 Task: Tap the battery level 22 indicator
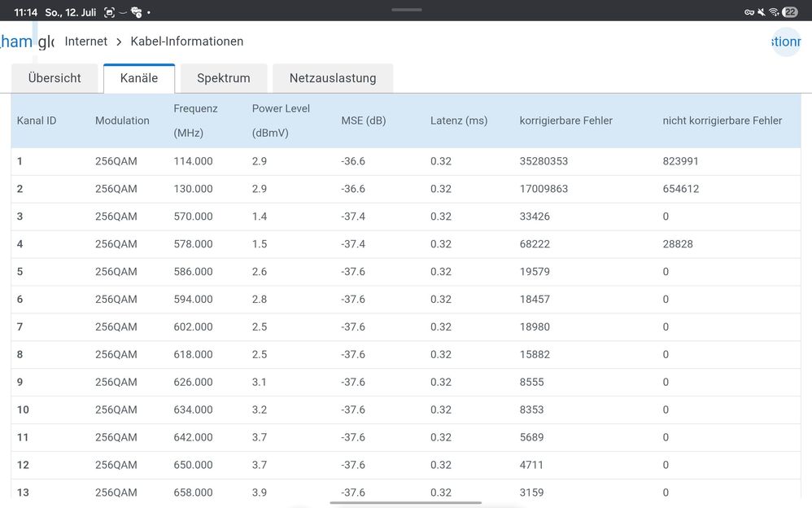pos(790,12)
